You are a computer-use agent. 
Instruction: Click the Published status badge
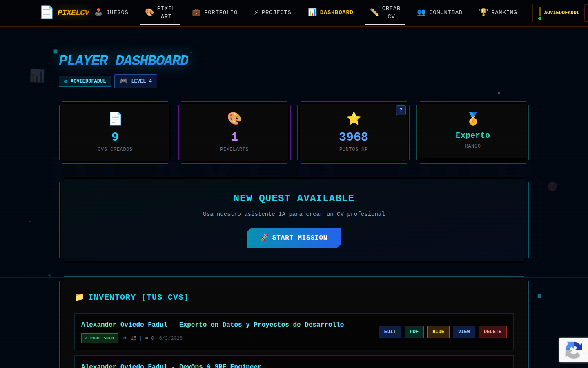click(x=100, y=339)
